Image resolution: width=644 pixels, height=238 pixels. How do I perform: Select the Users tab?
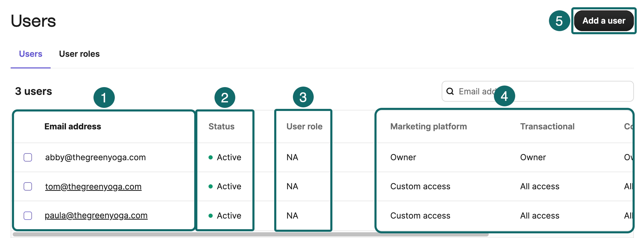point(30,54)
